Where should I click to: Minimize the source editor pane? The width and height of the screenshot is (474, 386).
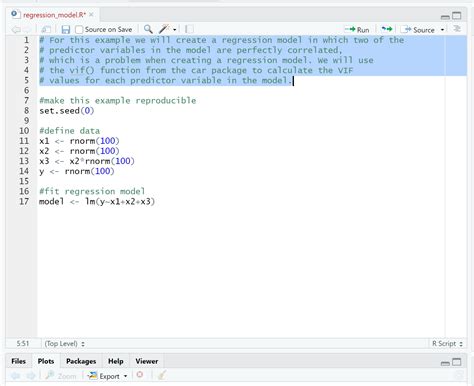pyautogui.click(x=445, y=16)
